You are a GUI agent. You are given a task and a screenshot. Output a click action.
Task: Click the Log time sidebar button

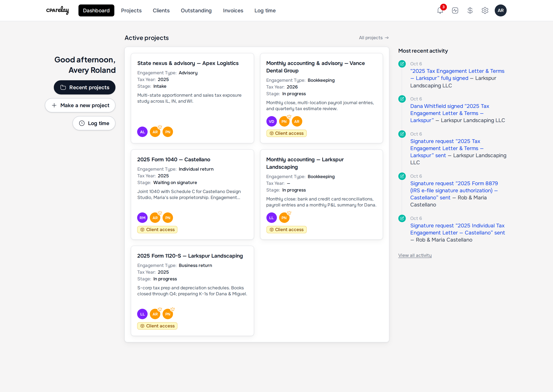94,123
